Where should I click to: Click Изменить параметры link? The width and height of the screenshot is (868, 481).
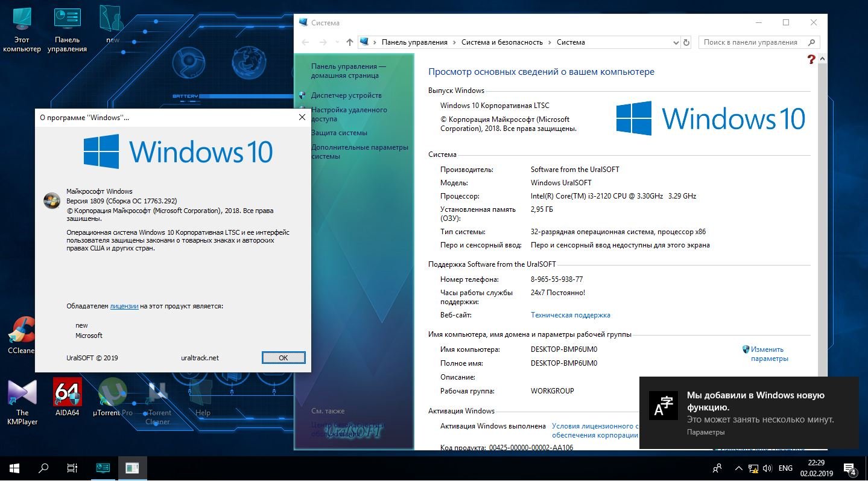tap(769, 354)
